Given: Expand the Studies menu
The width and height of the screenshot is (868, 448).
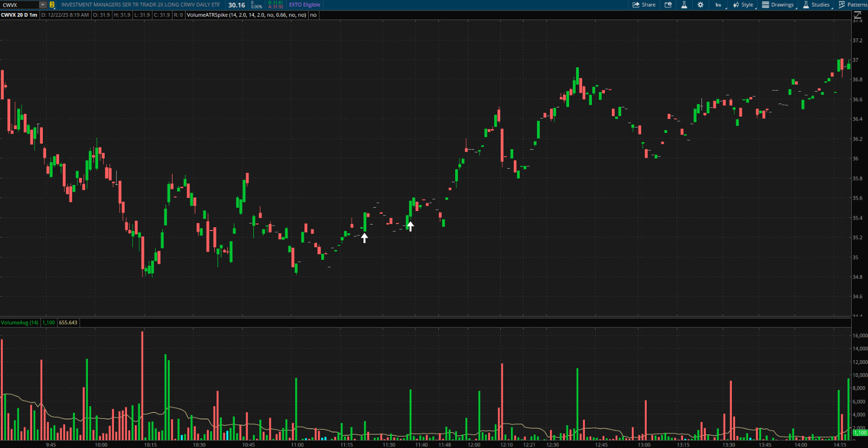Looking at the screenshot, I should click(817, 5).
